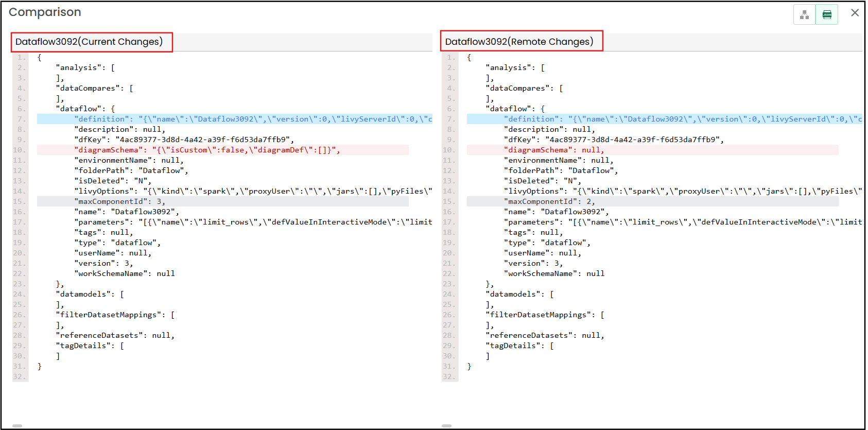Viewport: 868px width, 430px height.
Task: Select maxComponentId 2 line in right pane
Action: click(549, 201)
